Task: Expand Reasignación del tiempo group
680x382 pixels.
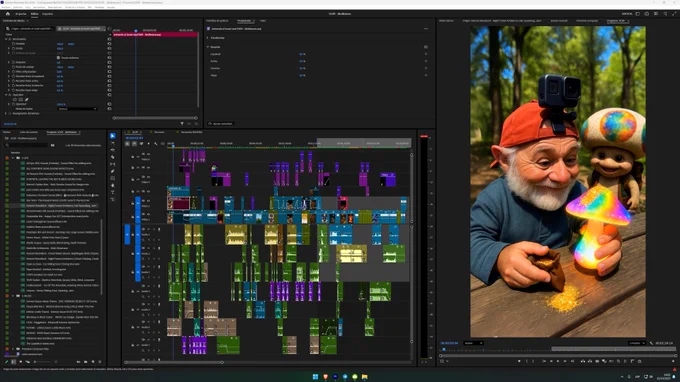Action: pyautogui.click(x=6, y=113)
